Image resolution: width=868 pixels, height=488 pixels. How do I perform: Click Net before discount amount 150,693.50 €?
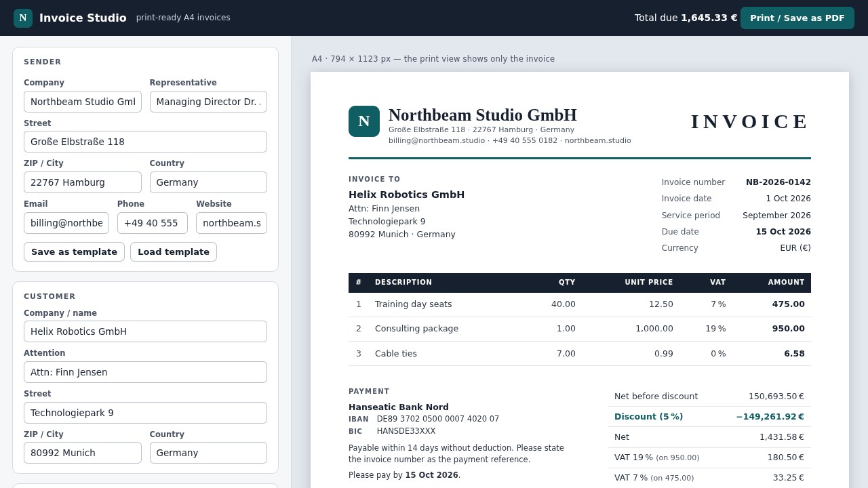(x=776, y=396)
